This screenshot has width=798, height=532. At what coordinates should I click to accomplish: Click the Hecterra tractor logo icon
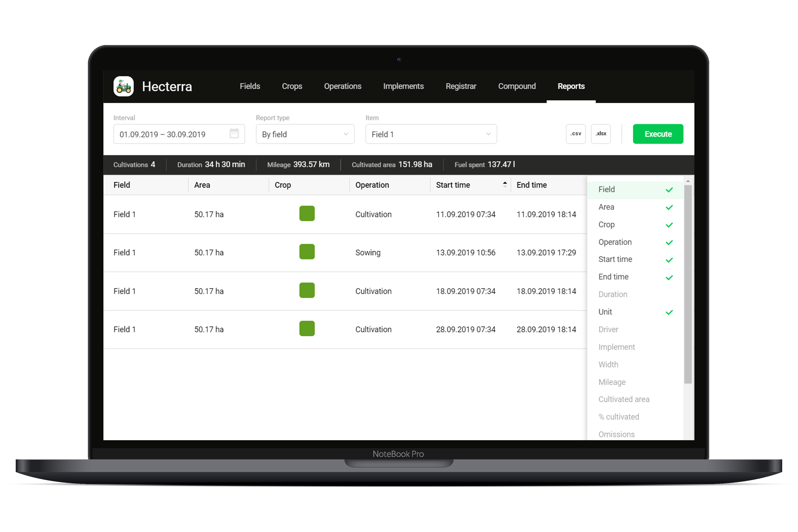pyautogui.click(x=123, y=86)
